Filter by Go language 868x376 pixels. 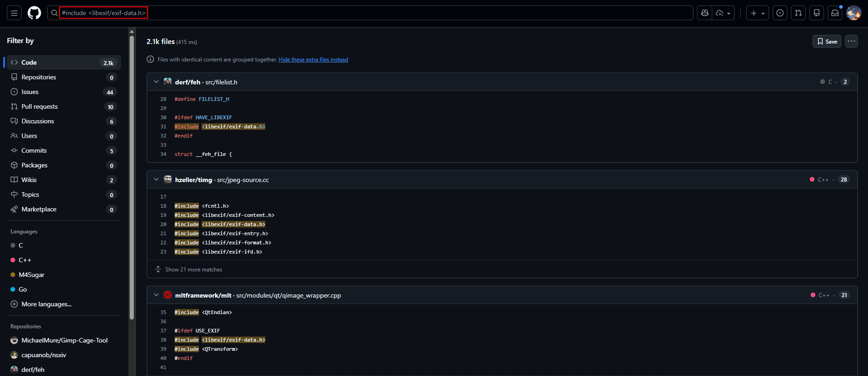click(x=22, y=289)
